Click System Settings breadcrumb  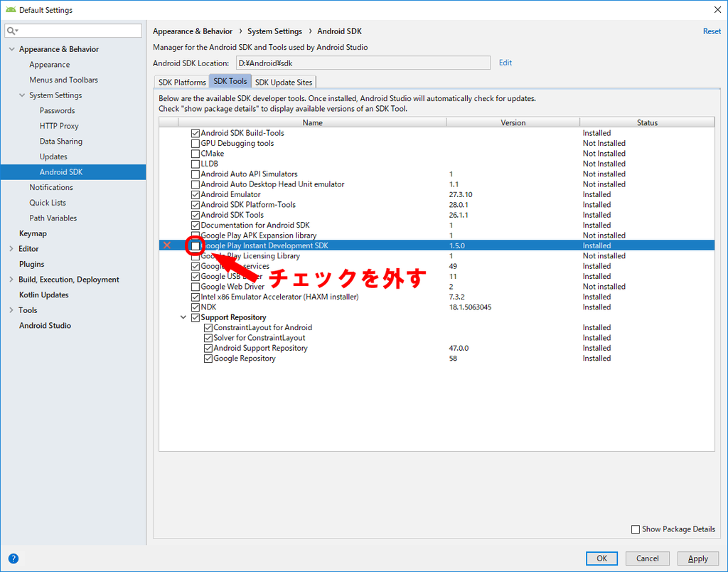[x=274, y=31]
